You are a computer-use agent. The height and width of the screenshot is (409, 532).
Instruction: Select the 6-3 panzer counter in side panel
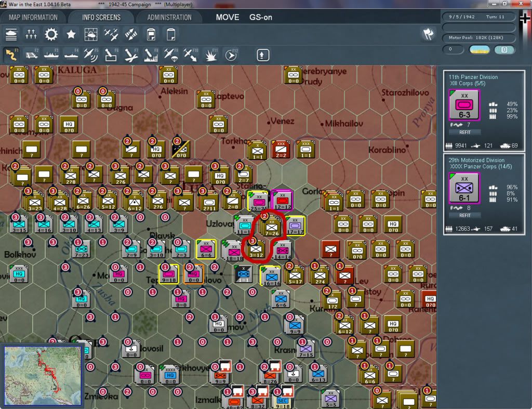pos(464,105)
